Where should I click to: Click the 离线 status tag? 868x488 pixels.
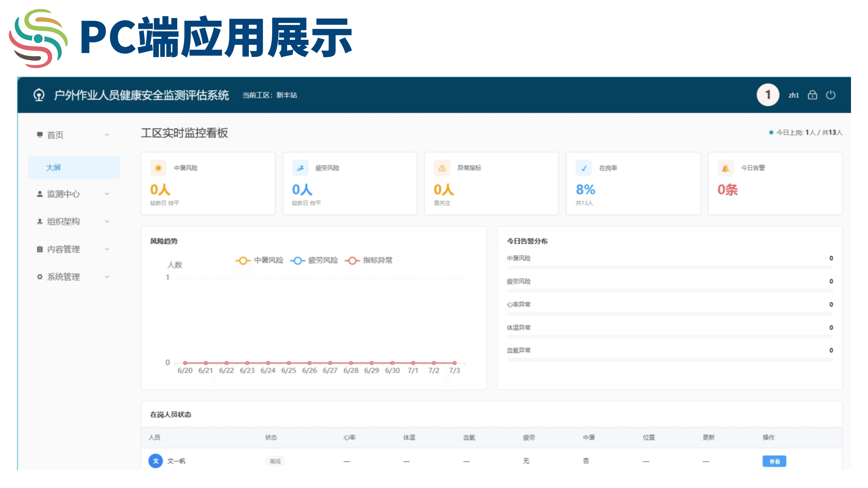(x=275, y=461)
